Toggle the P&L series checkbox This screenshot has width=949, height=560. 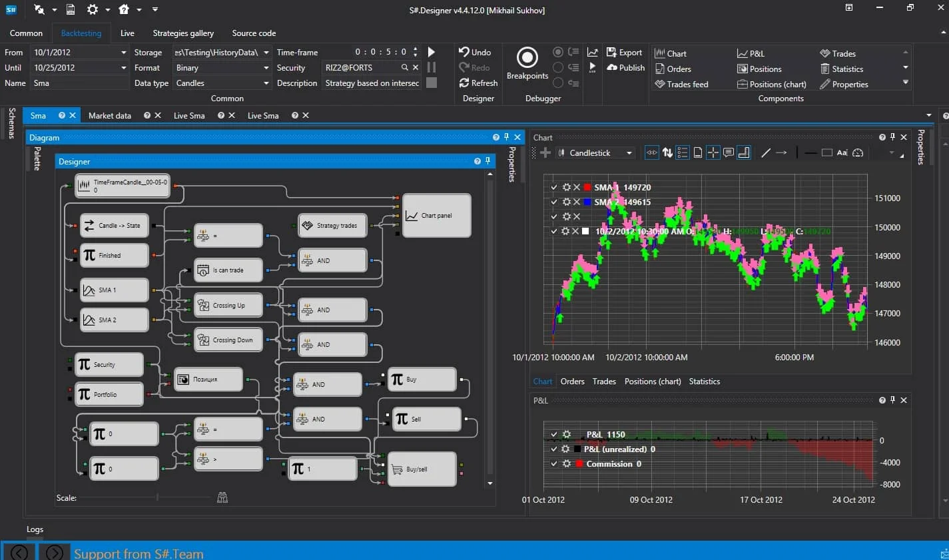pyautogui.click(x=553, y=435)
